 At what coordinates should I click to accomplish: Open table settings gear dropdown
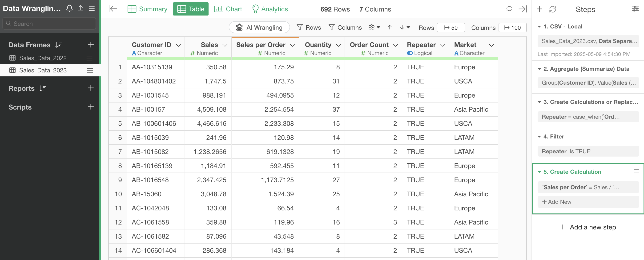pos(374,28)
